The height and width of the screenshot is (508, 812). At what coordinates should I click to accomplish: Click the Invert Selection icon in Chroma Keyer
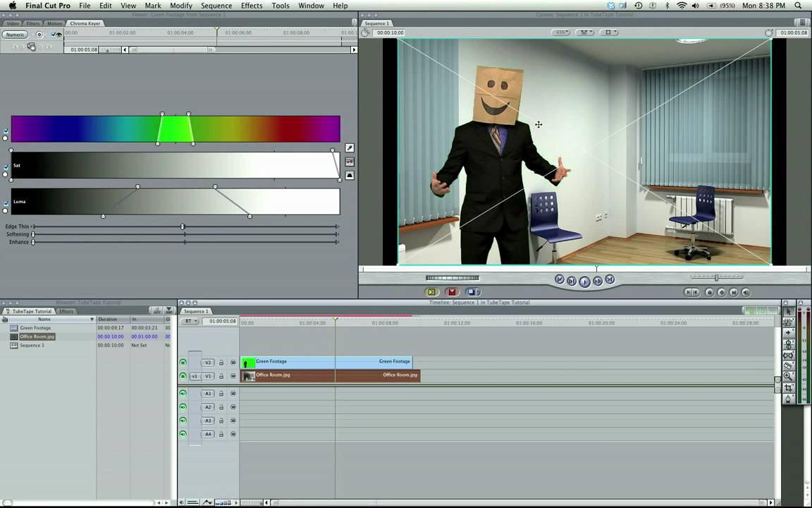coord(350,175)
